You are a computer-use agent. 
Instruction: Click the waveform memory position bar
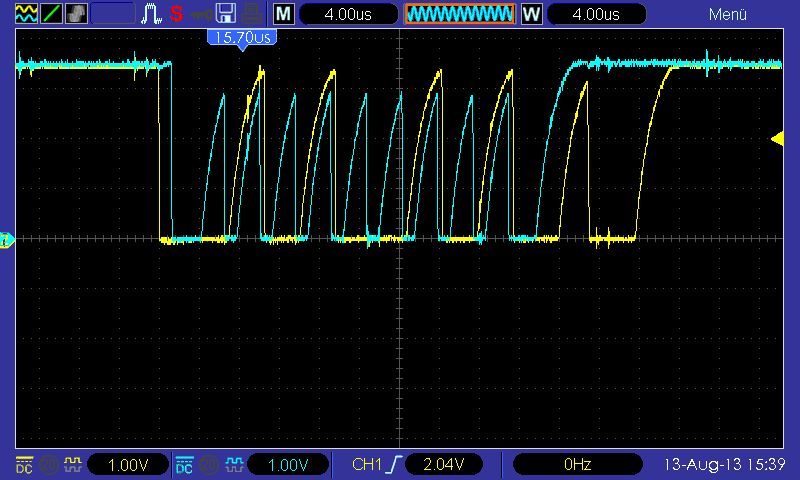click(459, 14)
